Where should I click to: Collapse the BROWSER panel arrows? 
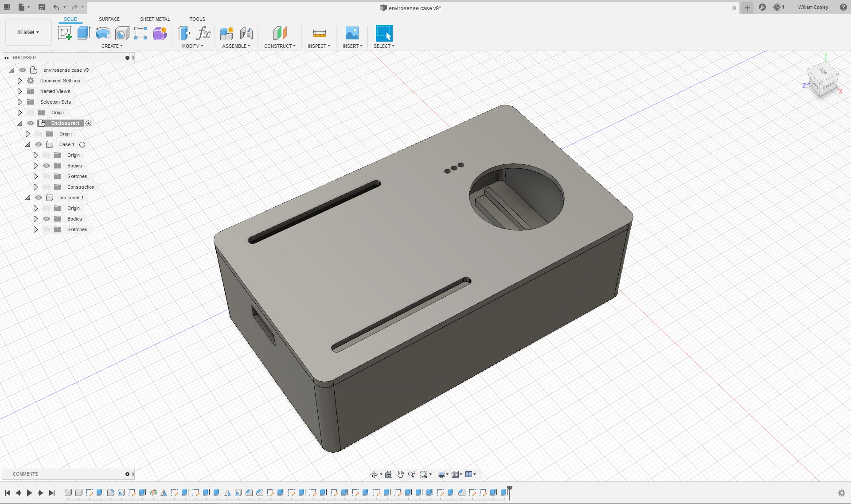pyautogui.click(x=6, y=58)
